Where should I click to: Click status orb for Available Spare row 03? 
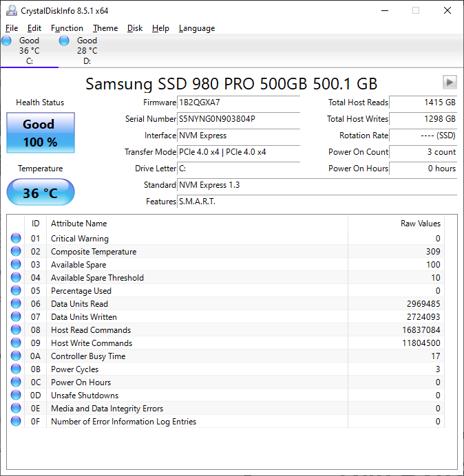tap(16, 264)
